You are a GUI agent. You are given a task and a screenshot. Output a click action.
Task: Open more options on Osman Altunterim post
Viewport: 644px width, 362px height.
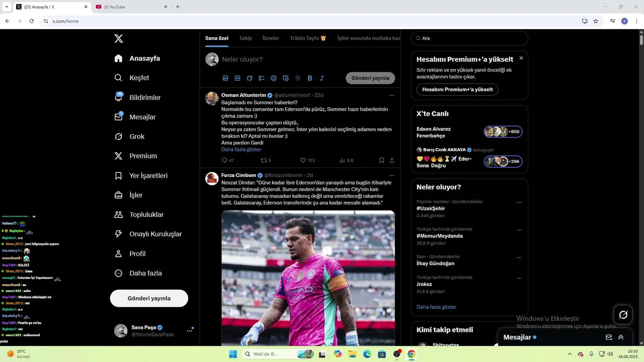point(392,96)
